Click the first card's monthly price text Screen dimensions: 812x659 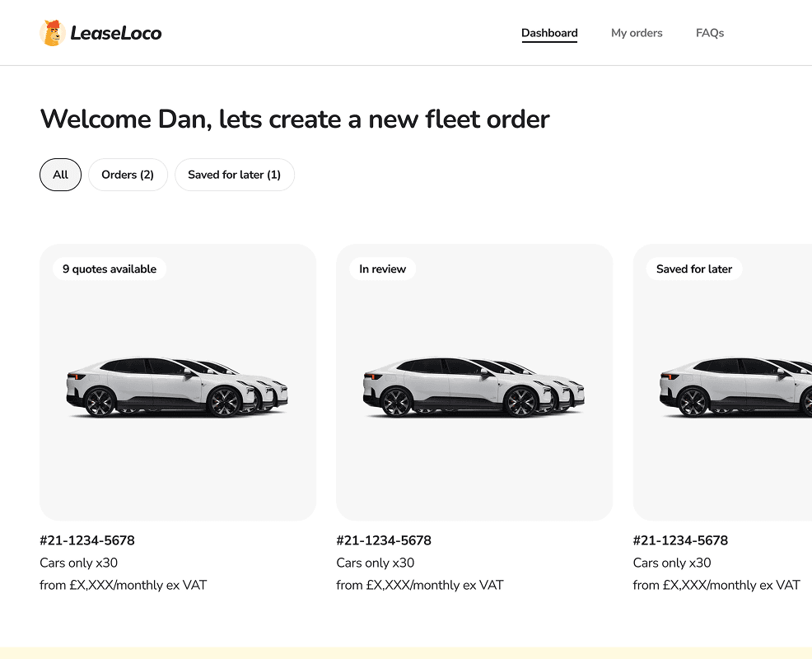(x=124, y=585)
